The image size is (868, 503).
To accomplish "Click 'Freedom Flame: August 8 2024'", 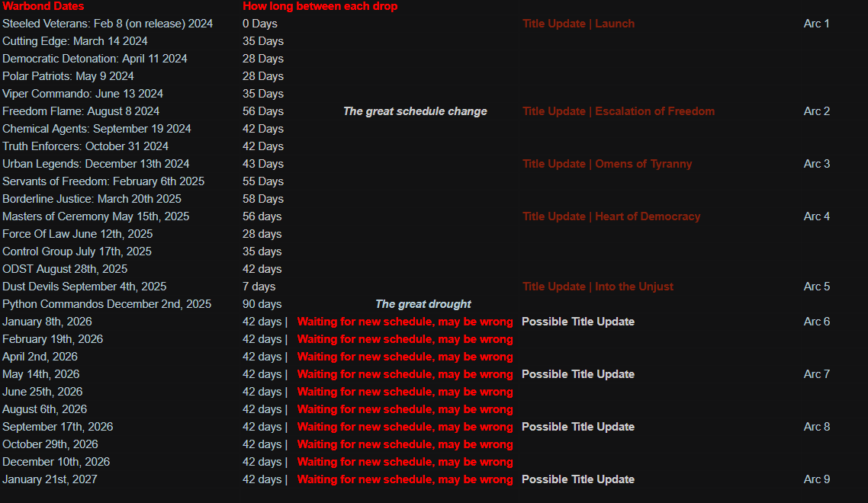I will [81, 111].
